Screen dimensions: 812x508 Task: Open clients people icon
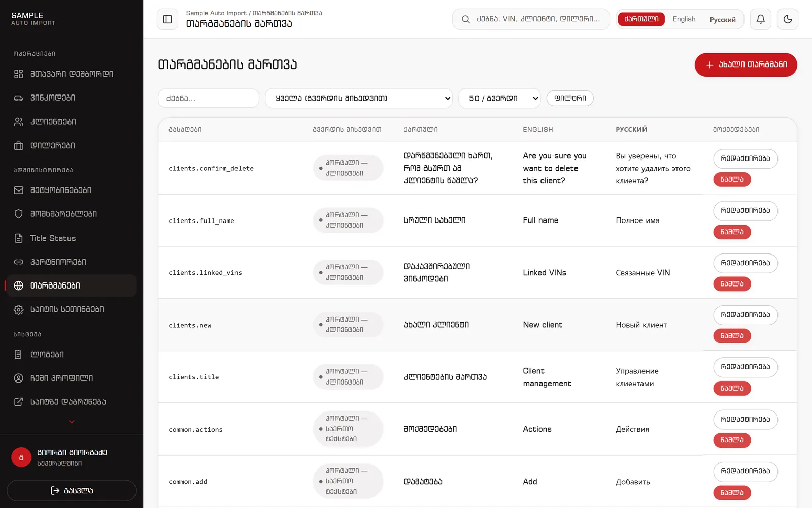(19, 122)
